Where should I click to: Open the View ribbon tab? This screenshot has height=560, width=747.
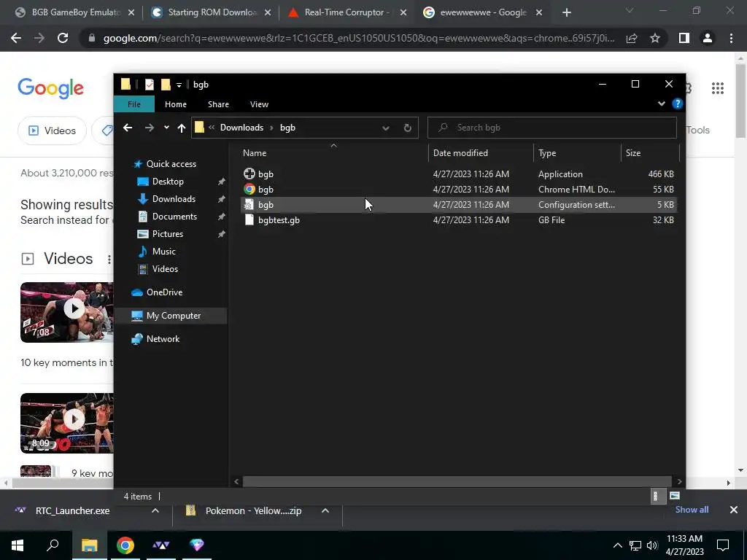coord(259,104)
